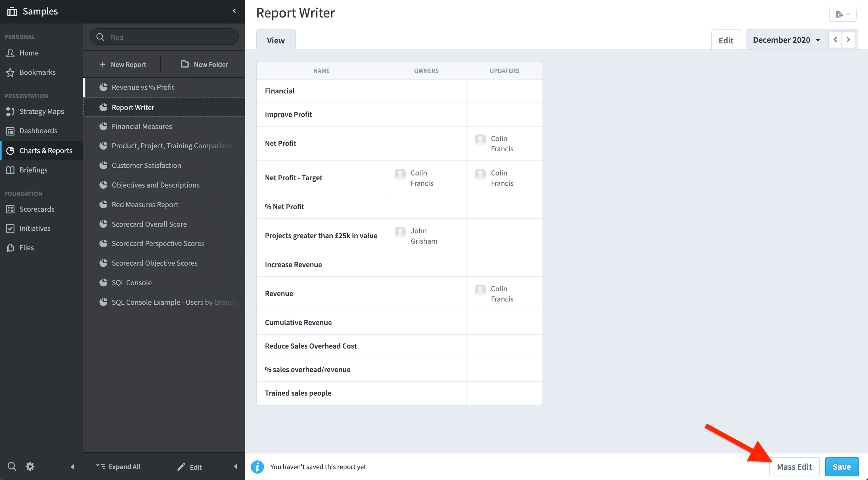Click the Samples briefcase icon

(12, 11)
